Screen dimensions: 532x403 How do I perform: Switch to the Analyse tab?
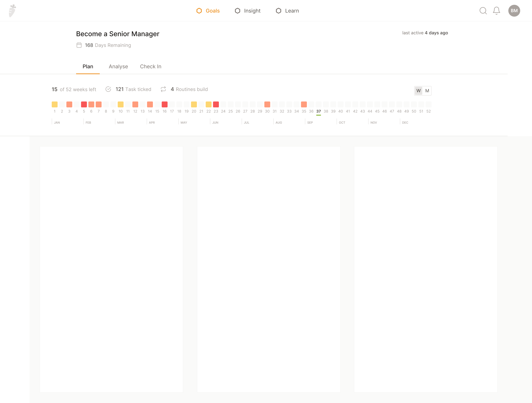pos(118,67)
